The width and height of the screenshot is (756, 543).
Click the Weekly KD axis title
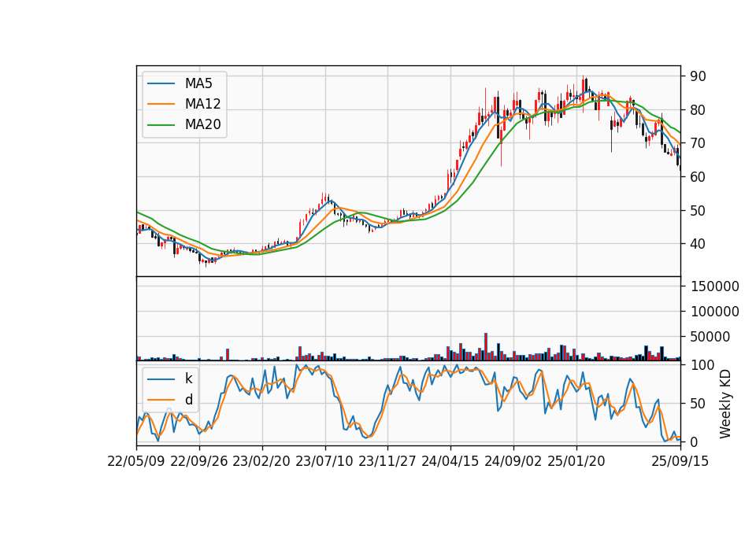pos(725,404)
